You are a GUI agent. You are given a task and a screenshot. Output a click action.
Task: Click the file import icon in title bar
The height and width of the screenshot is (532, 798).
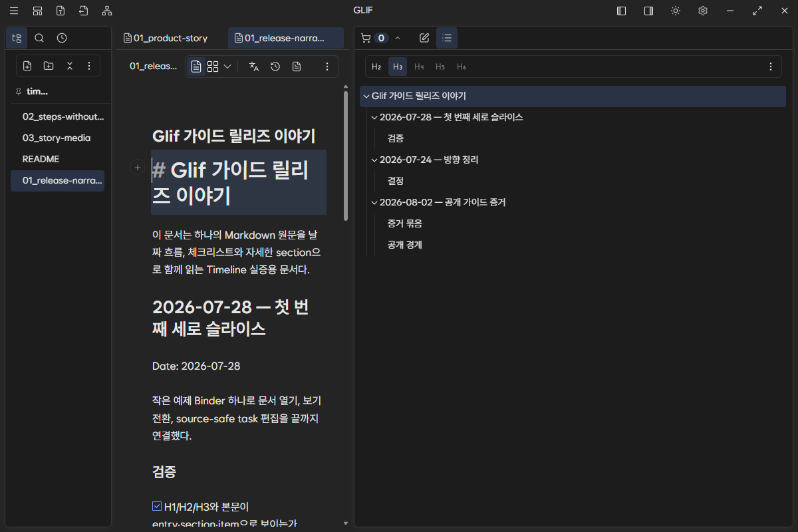pyautogui.click(x=83, y=11)
